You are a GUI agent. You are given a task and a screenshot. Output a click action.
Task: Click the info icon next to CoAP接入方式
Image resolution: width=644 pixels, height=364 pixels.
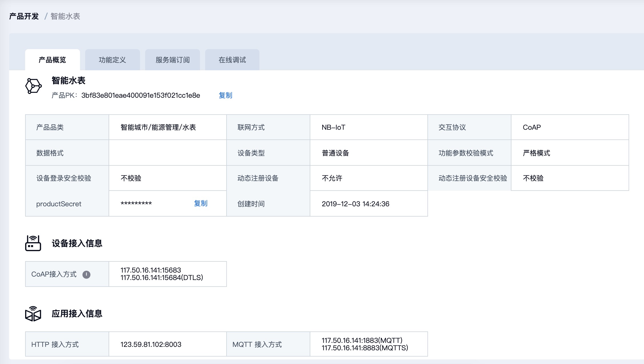[x=86, y=275]
